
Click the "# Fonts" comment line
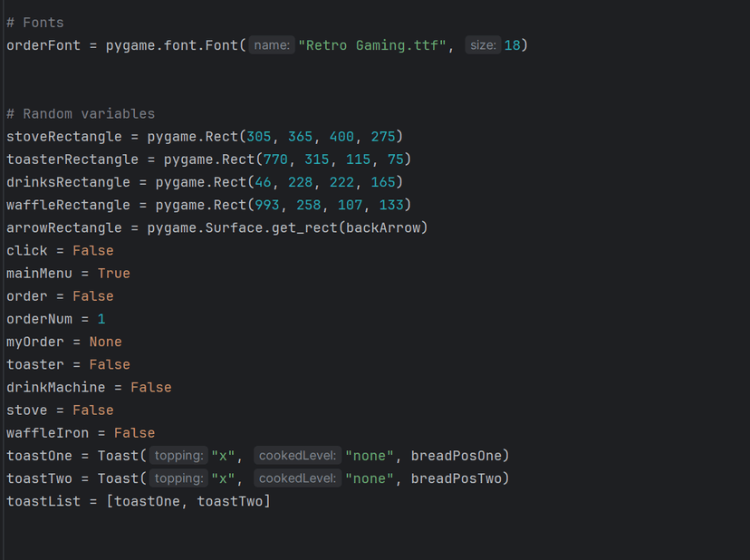point(35,23)
